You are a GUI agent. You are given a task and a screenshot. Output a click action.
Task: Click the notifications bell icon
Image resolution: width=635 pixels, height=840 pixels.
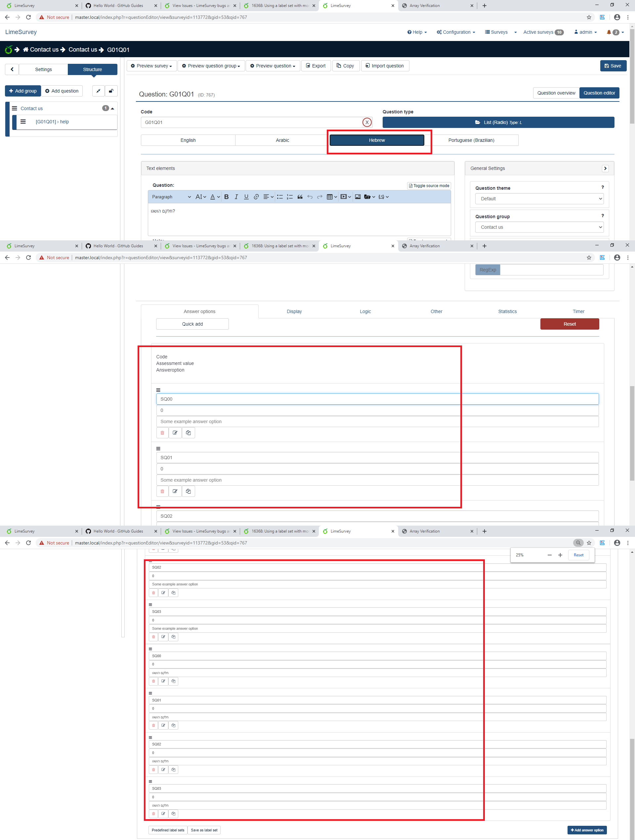tap(609, 32)
